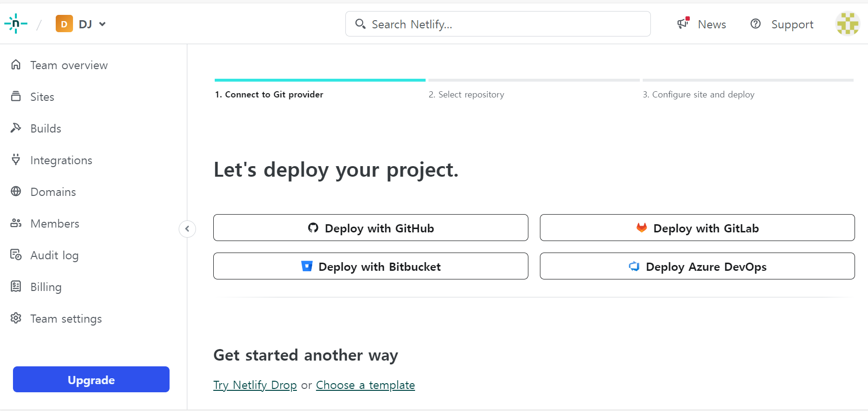Click the blue Upgrade button

click(x=91, y=379)
